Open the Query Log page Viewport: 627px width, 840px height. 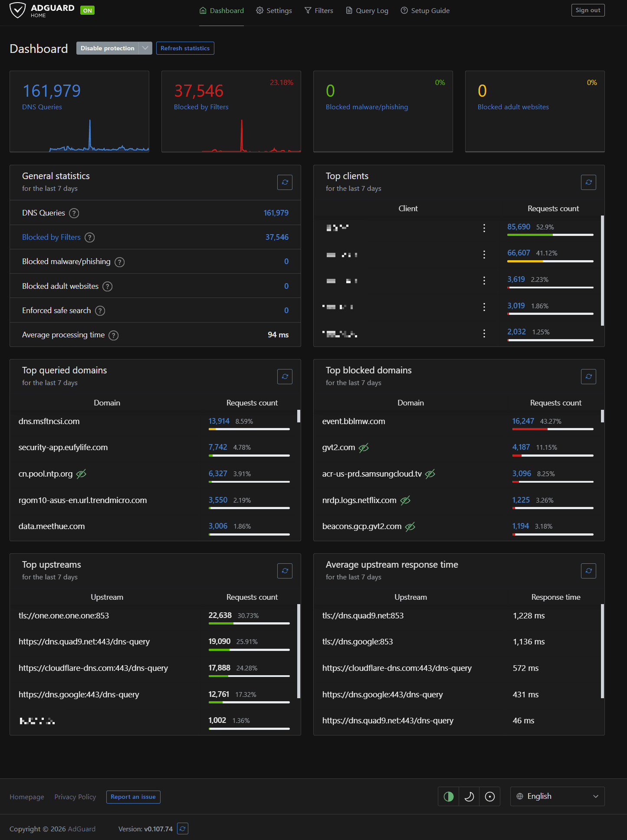click(367, 10)
